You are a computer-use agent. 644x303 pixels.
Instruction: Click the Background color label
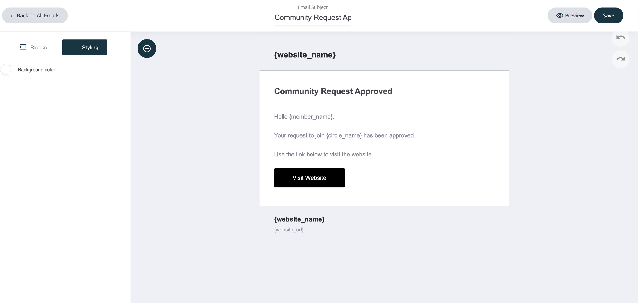click(x=36, y=70)
